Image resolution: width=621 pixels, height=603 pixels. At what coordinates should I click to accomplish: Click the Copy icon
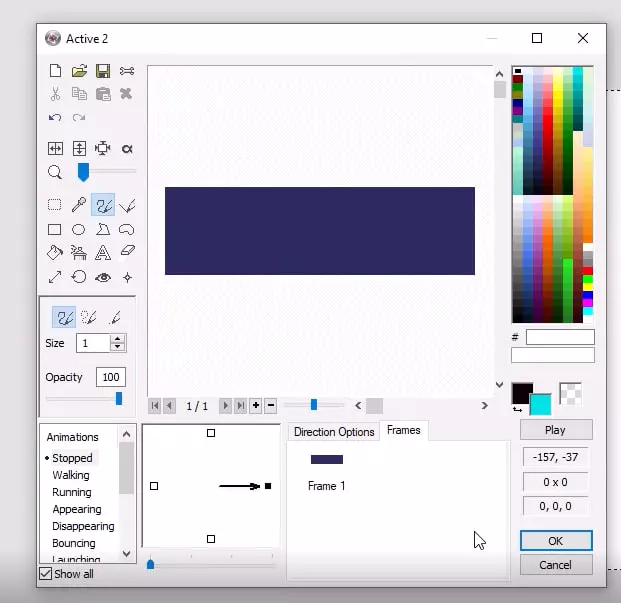79,94
